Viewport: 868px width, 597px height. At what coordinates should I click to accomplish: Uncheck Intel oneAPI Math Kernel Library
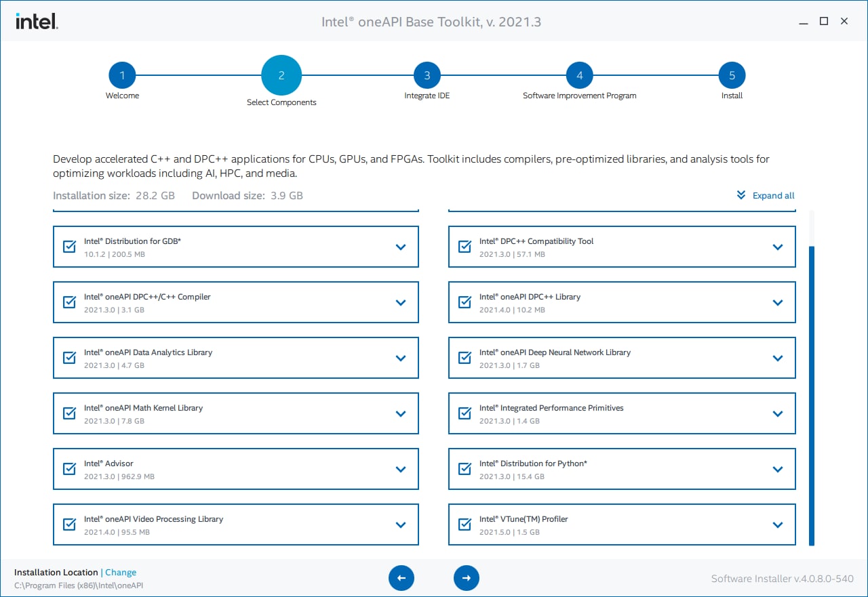(x=69, y=413)
